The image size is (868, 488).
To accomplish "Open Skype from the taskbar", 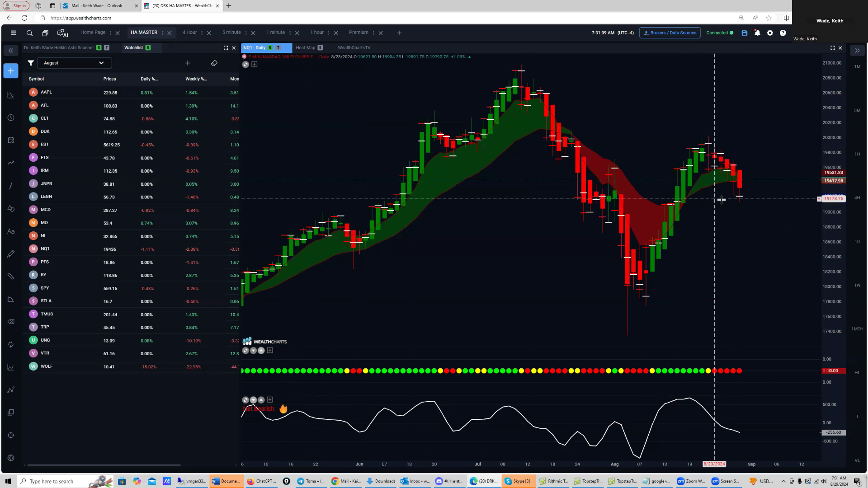I will pyautogui.click(x=519, y=481).
